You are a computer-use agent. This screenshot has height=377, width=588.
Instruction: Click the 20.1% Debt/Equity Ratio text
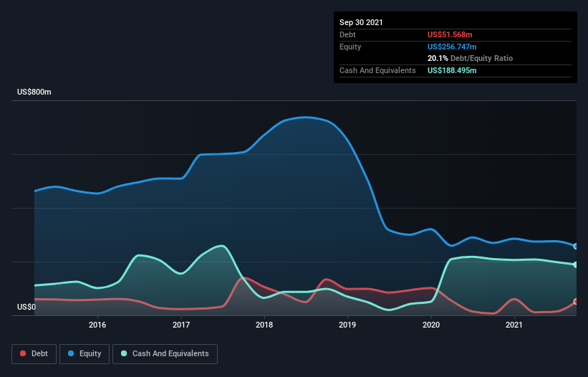[x=470, y=58]
